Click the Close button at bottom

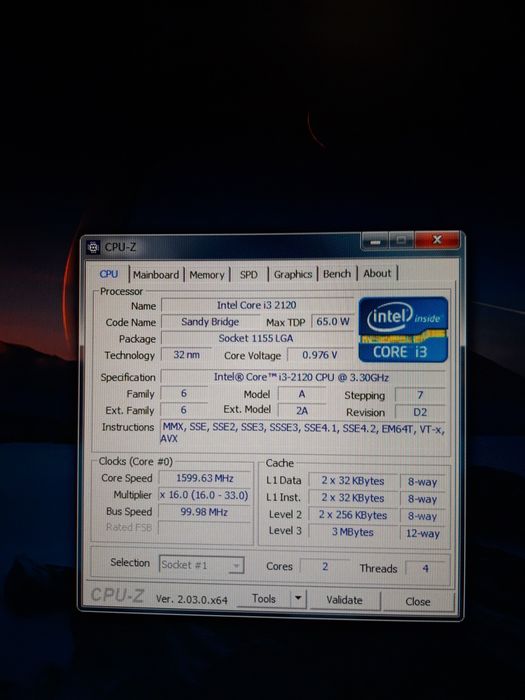pos(418,602)
